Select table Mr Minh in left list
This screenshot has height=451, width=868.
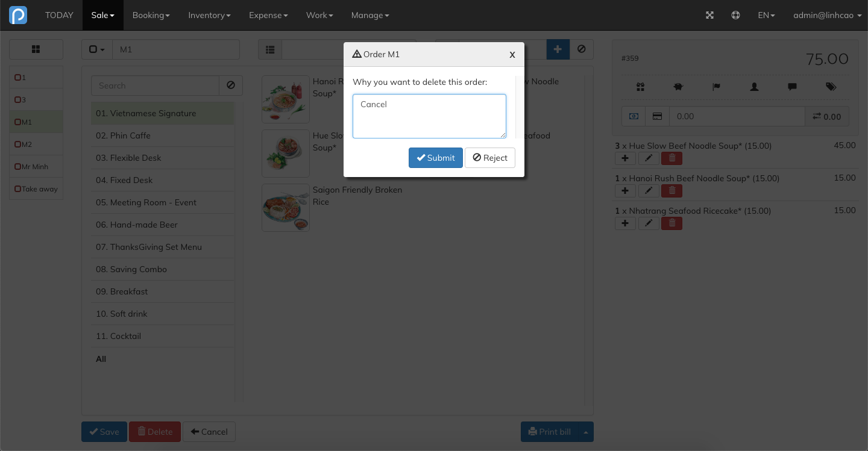tap(36, 167)
